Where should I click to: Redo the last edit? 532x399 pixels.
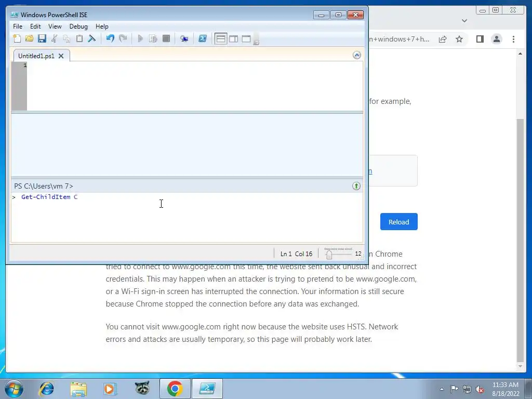pyautogui.click(x=123, y=38)
